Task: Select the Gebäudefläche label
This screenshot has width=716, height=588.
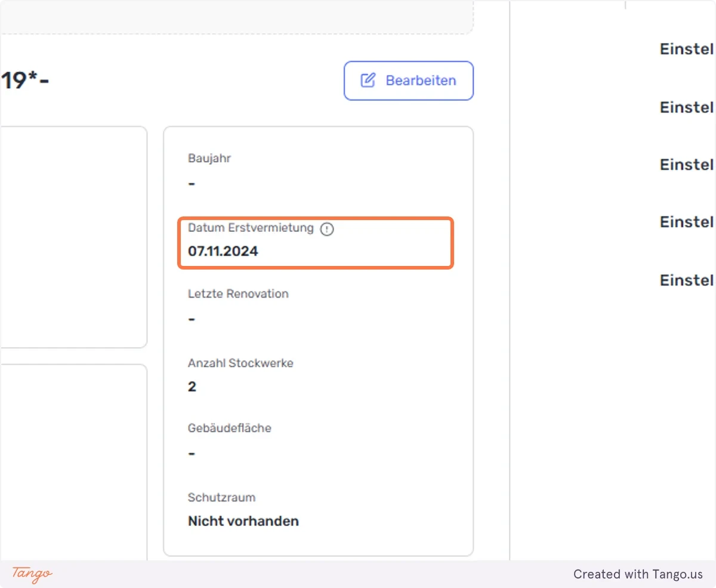Action: tap(230, 428)
